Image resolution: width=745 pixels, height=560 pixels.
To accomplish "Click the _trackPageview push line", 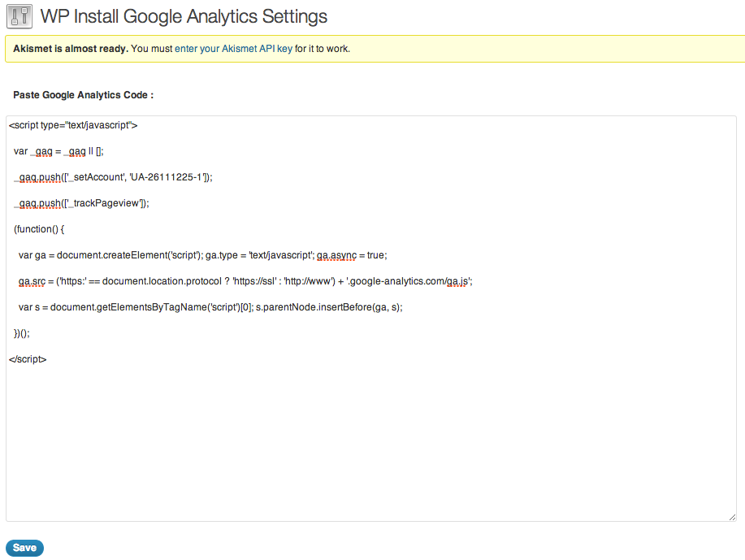I will [x=81, y=203].
